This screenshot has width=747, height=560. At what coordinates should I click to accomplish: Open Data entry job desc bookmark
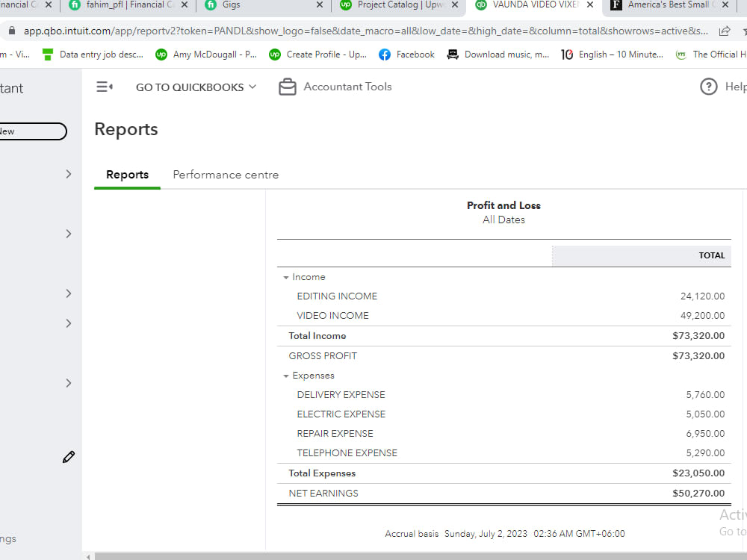93,55
